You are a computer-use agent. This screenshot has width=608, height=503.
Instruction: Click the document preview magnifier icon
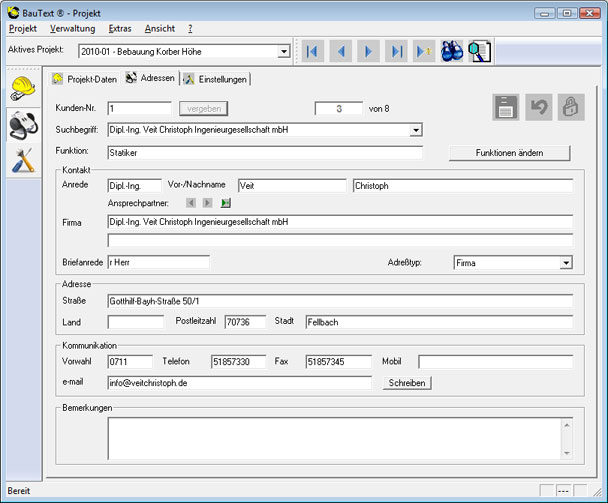click(x=480, y=52)
